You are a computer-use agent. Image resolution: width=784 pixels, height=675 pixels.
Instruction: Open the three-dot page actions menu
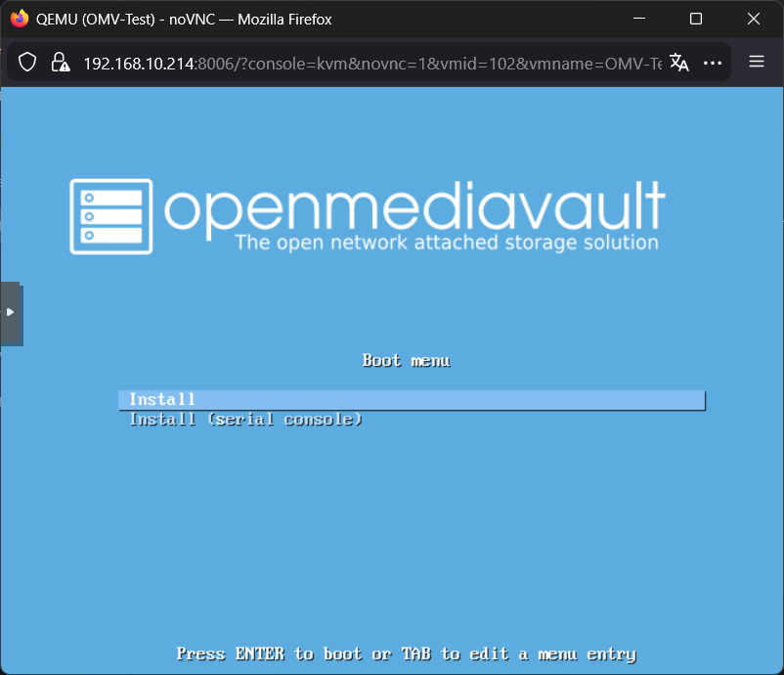(x=713, y=63)
